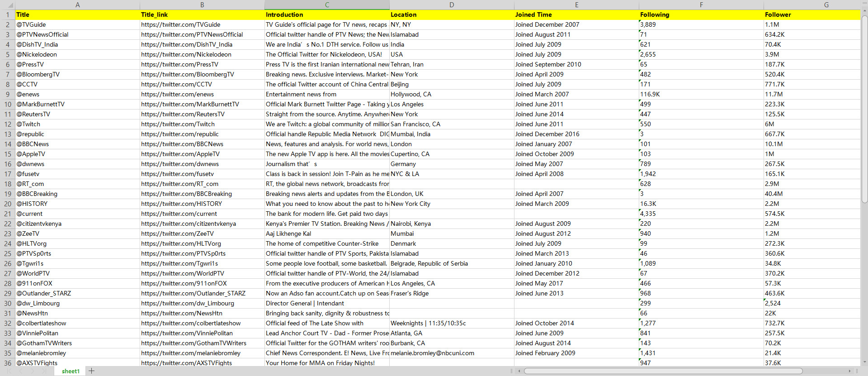This screenshot has width=868, height=376.
Task: Select the '@BBCBreaking' cell
Action: tap(77, 194)
